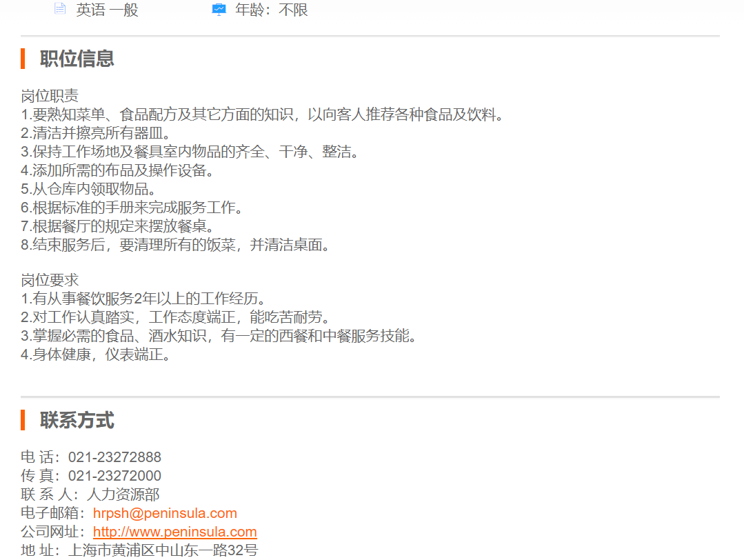The width and height of the screenshot is (744, 560).
Task: Click the fax number 021-23272000
Action: [114, 476]
